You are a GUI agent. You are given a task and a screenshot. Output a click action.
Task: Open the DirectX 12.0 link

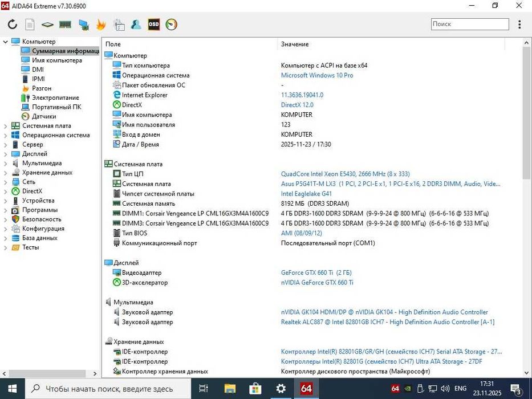297,105
